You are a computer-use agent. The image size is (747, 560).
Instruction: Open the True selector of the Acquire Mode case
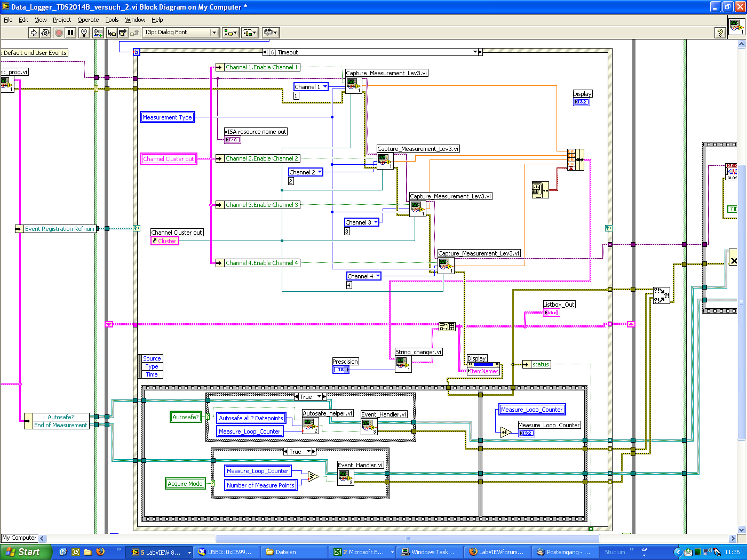[308, 452]
